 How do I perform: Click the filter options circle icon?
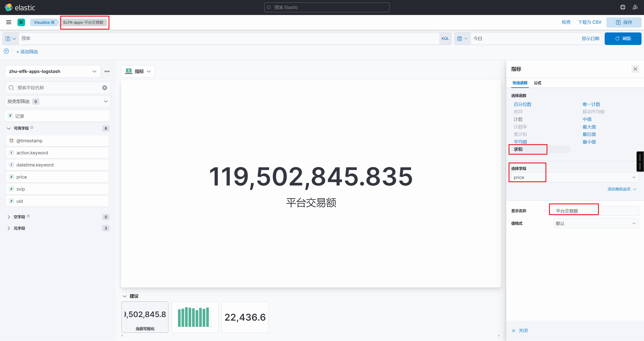[x=6, y=51]
